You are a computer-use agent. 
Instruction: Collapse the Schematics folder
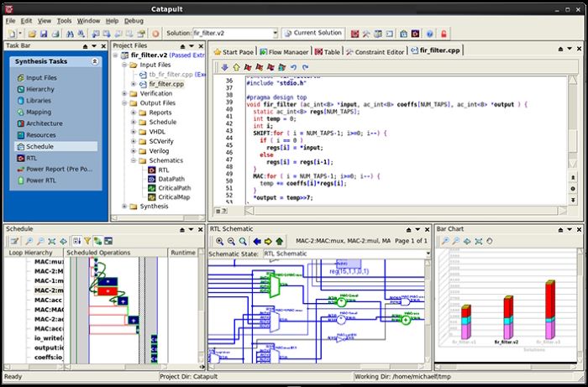coord(133,160)
